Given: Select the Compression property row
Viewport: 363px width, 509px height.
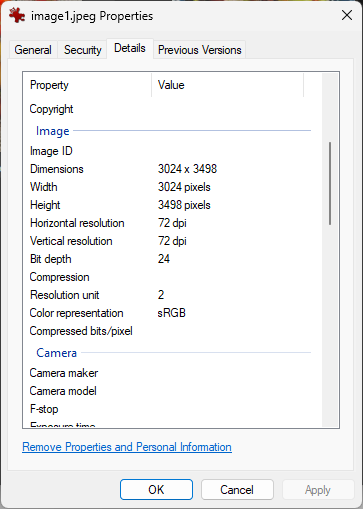Looking at the screenshot, I should tap(170, 277).
